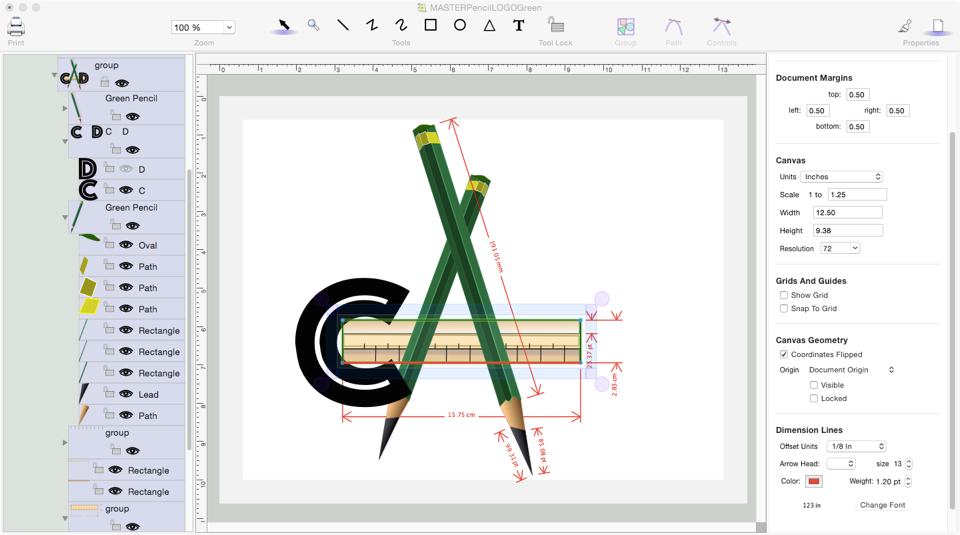Click the canvas Width field
This screenshot has height=535, width=960.
pos(847,212)
